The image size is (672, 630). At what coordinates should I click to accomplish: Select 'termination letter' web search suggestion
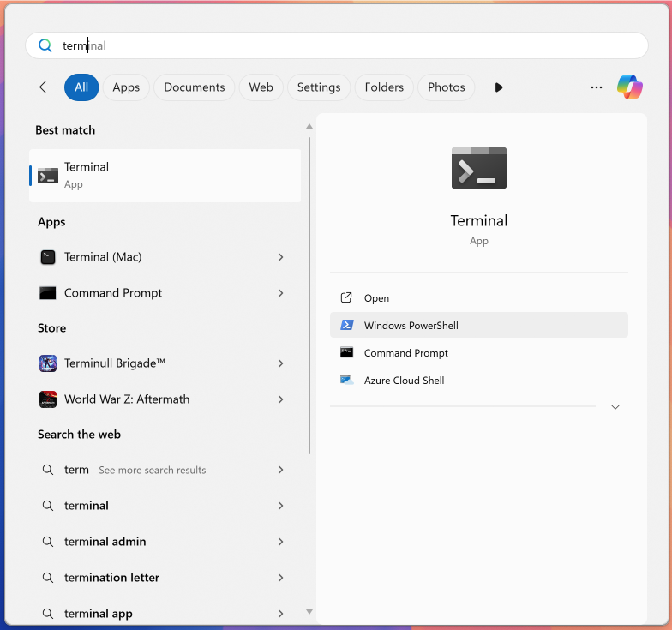111,578
